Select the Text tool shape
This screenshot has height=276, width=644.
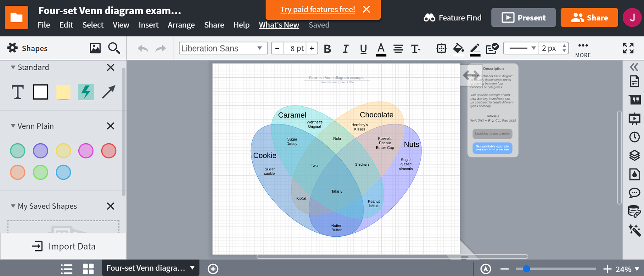[x=18, y=92]
